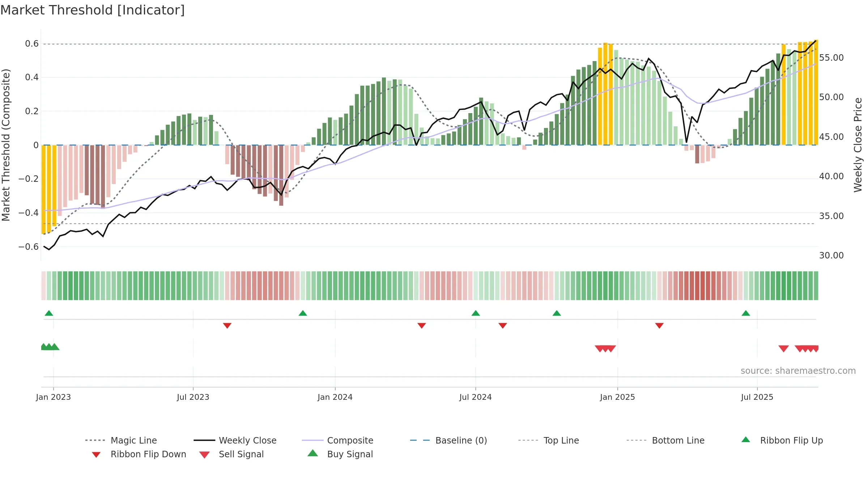Click flip-down triangle between Jan 2024 and Jul 2024
Viewport: 868px width, 488px height.
[422, 326]
